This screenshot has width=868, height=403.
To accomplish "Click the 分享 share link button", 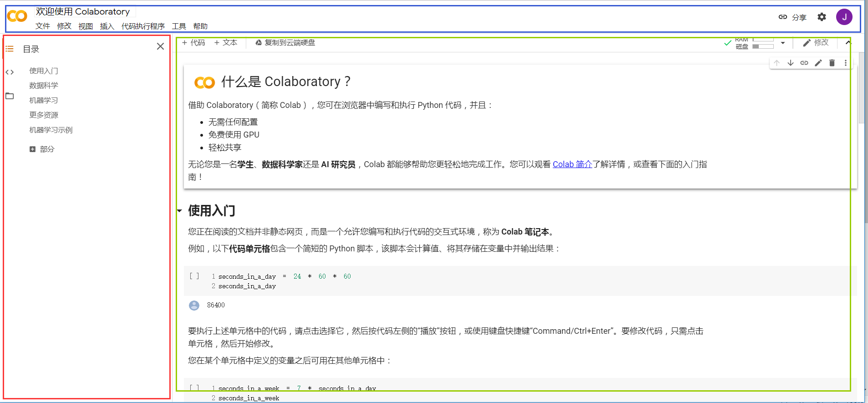I will [792, 17].
